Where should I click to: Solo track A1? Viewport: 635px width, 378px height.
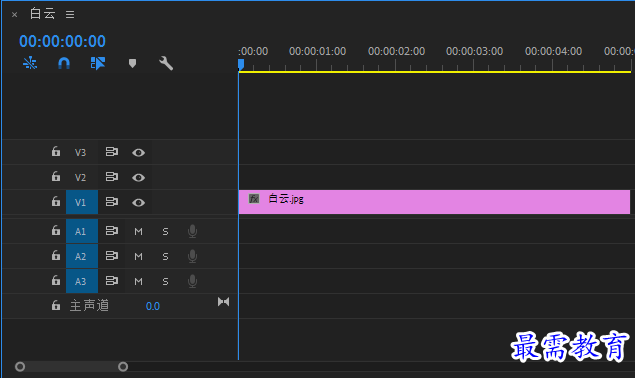[x=165, y=232]
